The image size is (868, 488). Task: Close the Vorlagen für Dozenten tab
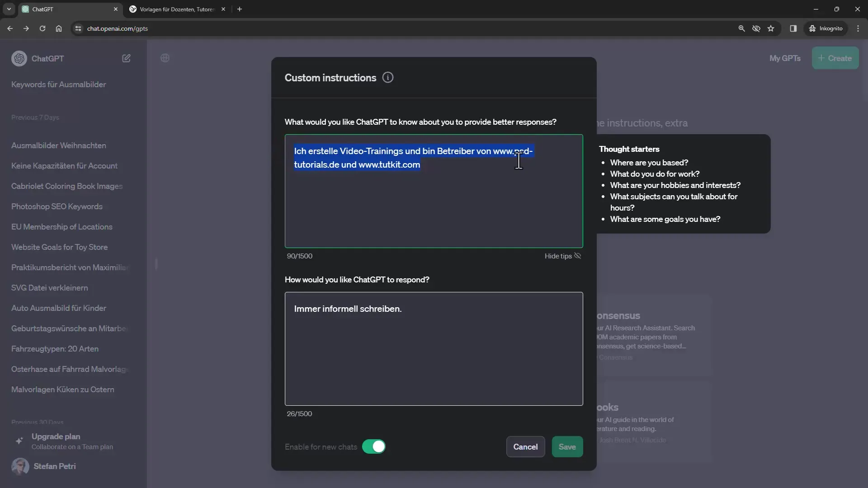(223, 9)
